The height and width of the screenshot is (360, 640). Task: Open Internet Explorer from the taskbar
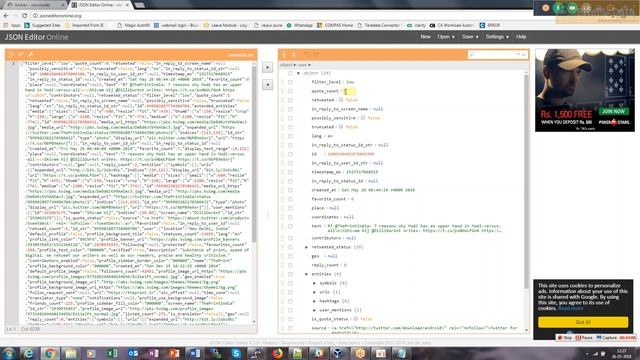click(x=29, y=353)
